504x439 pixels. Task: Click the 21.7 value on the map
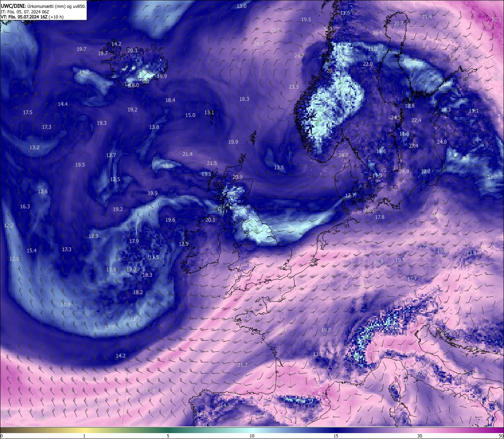(243, 365)
